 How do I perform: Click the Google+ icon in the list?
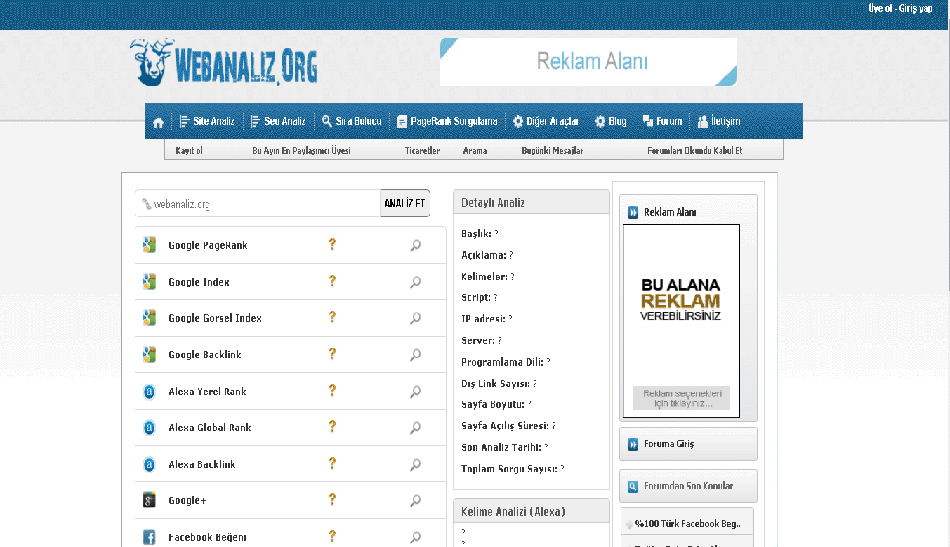coord(149,500)
